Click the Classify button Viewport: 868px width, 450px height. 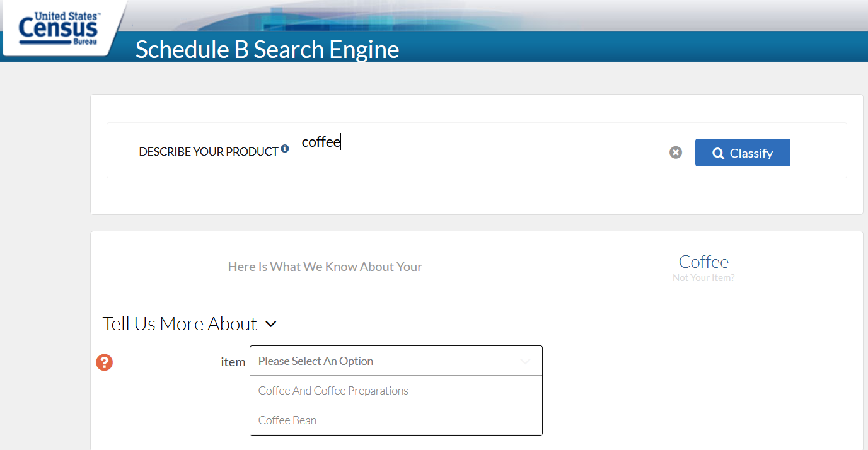[x=743, y=153]
